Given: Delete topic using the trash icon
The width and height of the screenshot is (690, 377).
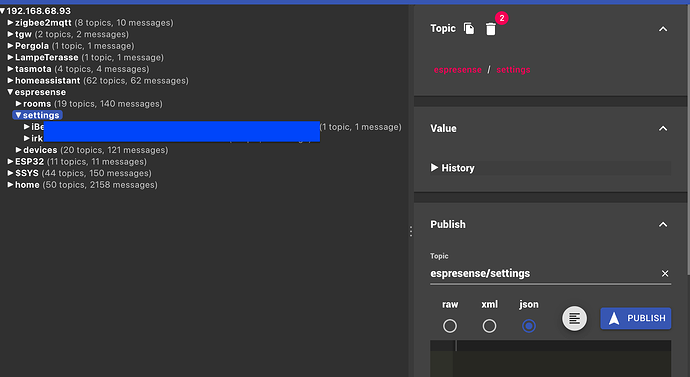Looking at the screenshot, I should point(491,29).
